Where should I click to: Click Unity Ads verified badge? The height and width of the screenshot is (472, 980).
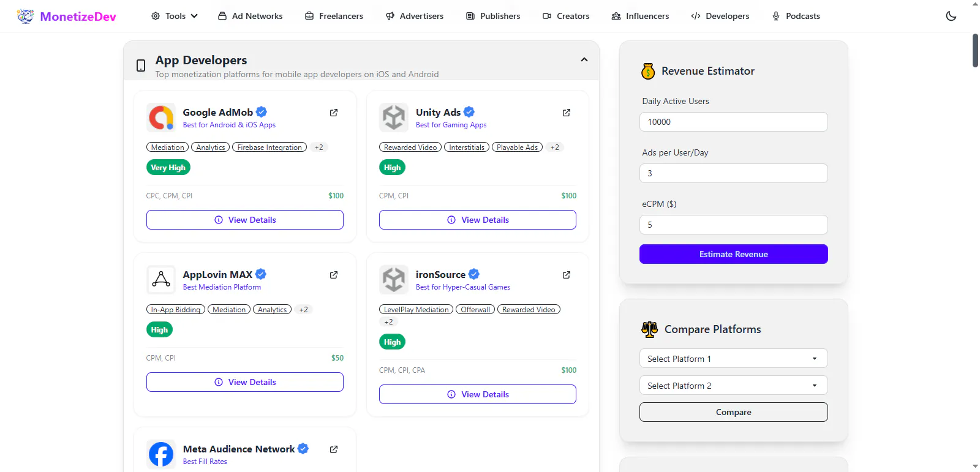click(x=469, y=112)
